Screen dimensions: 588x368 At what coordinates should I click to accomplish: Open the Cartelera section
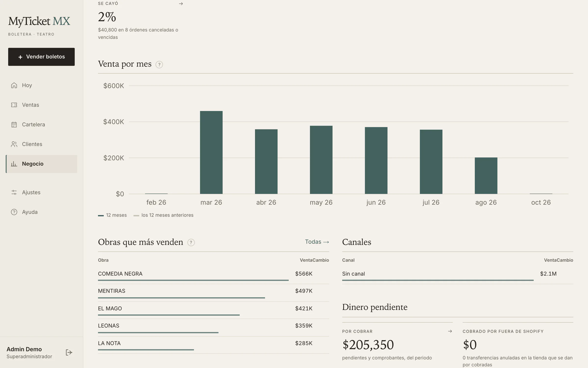click(41, 124)
